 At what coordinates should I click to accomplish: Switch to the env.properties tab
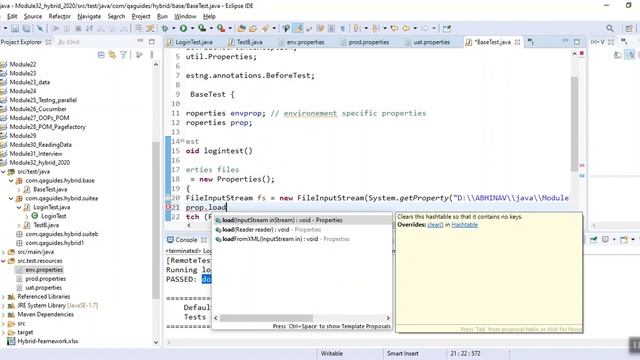pyautogui.click(x=301, y=42)
